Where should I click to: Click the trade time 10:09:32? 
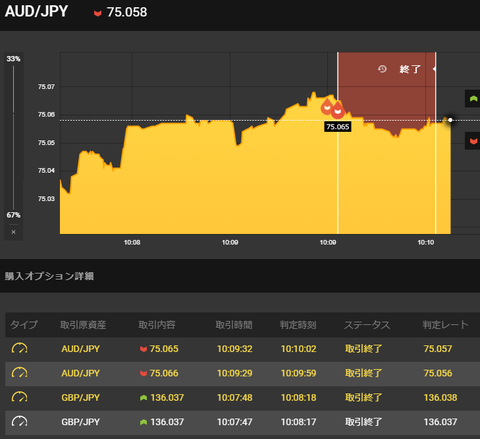pos(235,349)
